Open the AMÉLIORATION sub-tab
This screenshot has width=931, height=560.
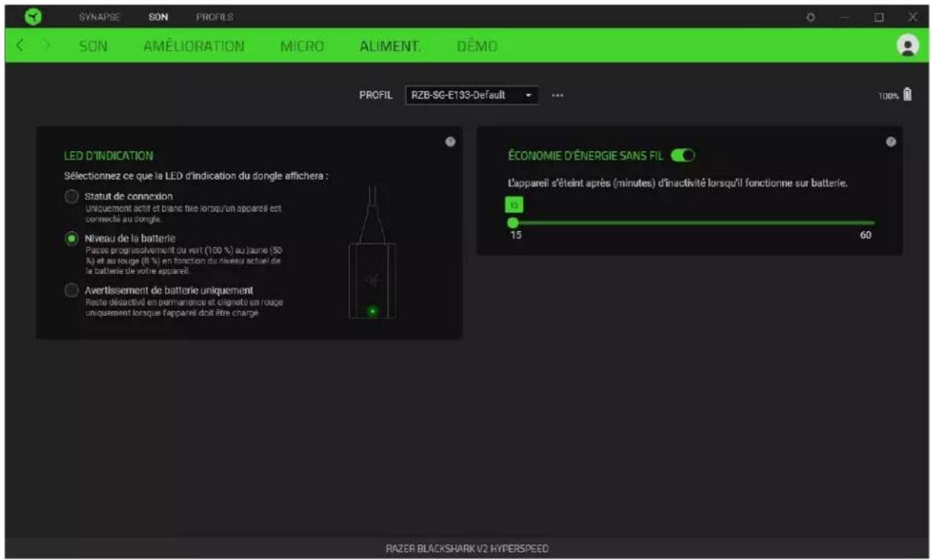coord(194,46)
